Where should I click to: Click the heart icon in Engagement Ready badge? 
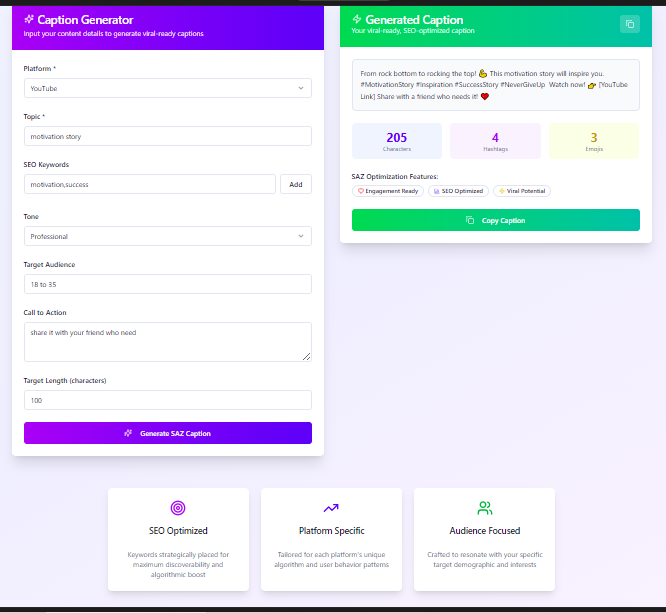pyautogui.click(x=361, y=191)
